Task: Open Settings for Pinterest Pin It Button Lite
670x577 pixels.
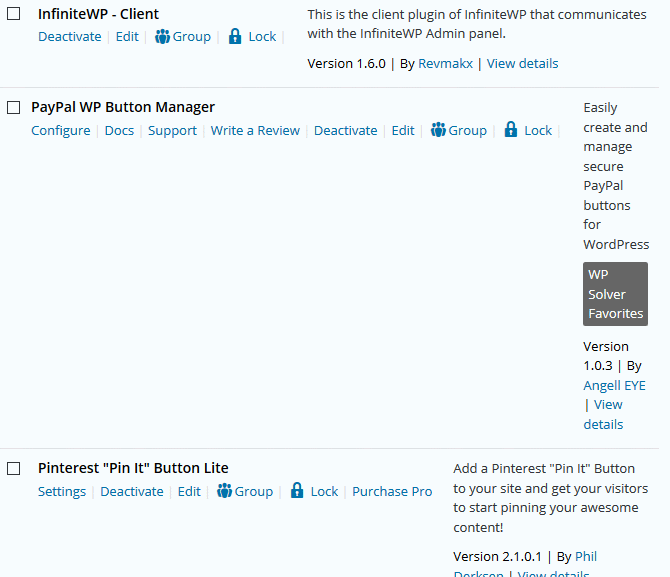Action: click(x=62, y=492)
